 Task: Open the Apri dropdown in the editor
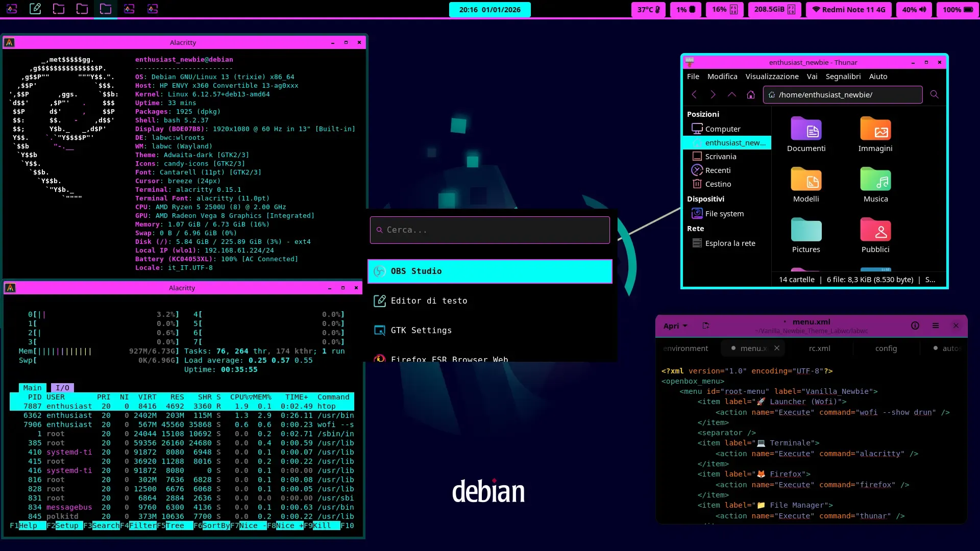(675, 325)
